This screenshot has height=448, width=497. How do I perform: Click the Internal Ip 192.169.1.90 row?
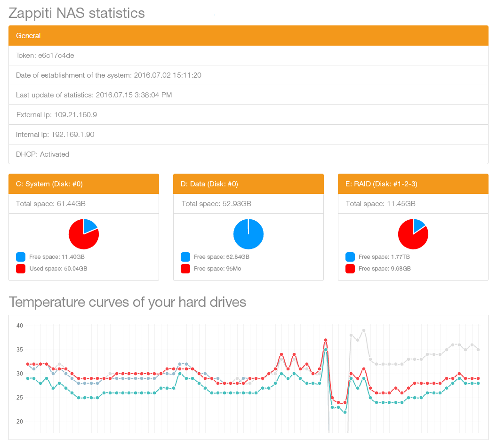(248, 134)
